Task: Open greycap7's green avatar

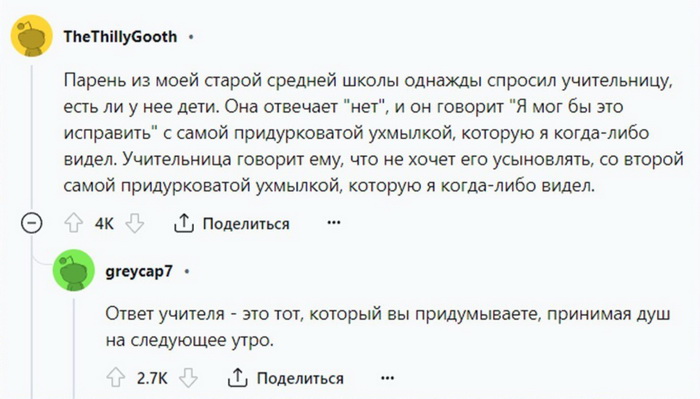Action: coord(74,270)
